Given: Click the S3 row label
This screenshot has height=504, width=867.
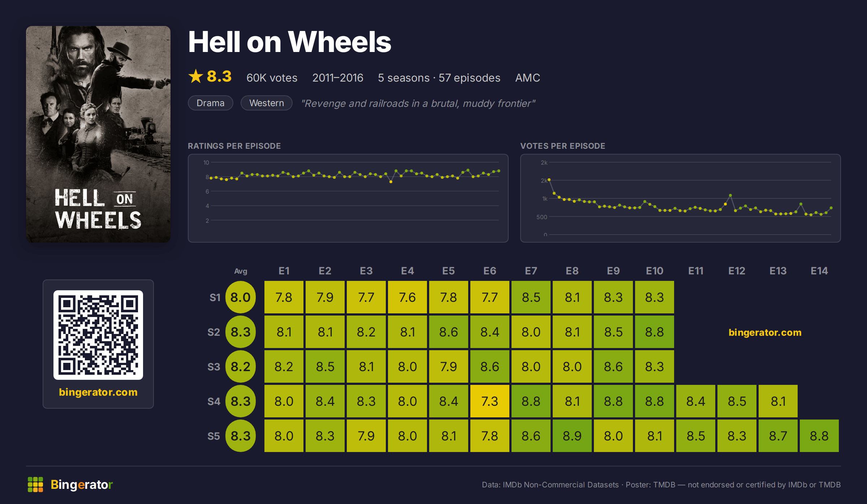Looking at the screenshot, I should click(214, 367).
